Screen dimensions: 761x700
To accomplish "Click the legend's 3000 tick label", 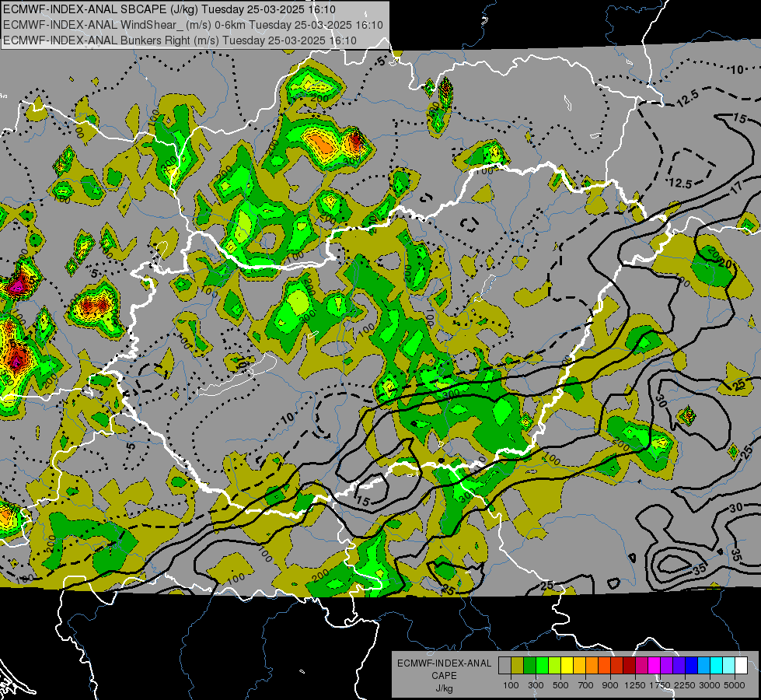I will [x=709, y=685].
